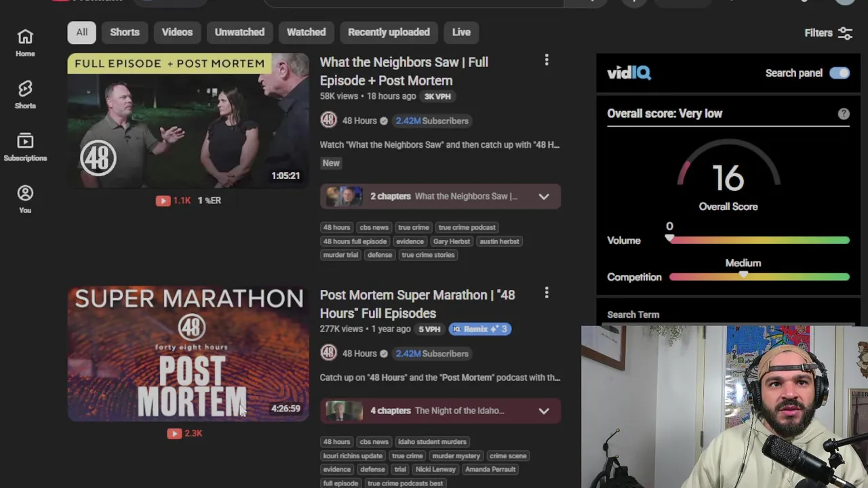
Task: Play the Post Mortem Super Marathon thumbnail
Action: click(188, 353)
